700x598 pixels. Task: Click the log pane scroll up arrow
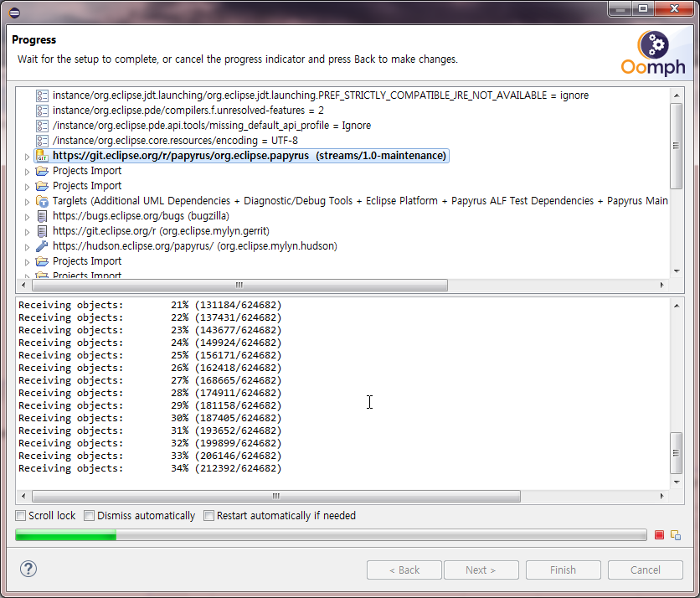coord(677,306)
